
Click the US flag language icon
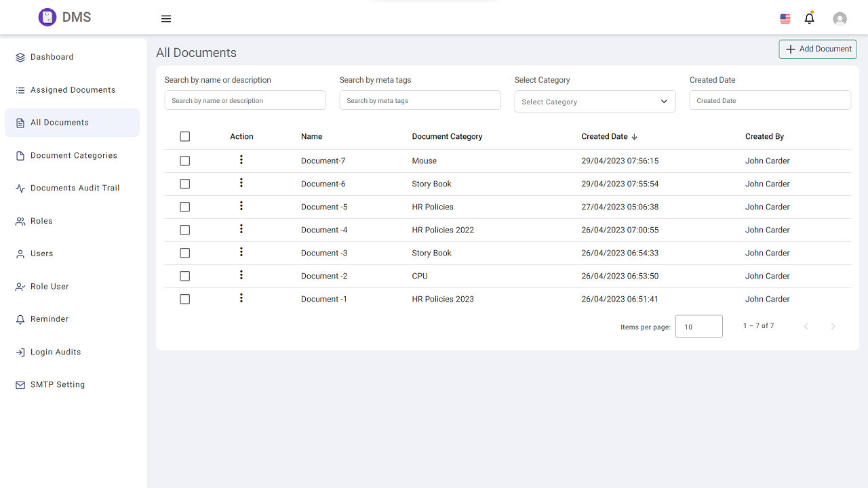click(x=785, y=19)
